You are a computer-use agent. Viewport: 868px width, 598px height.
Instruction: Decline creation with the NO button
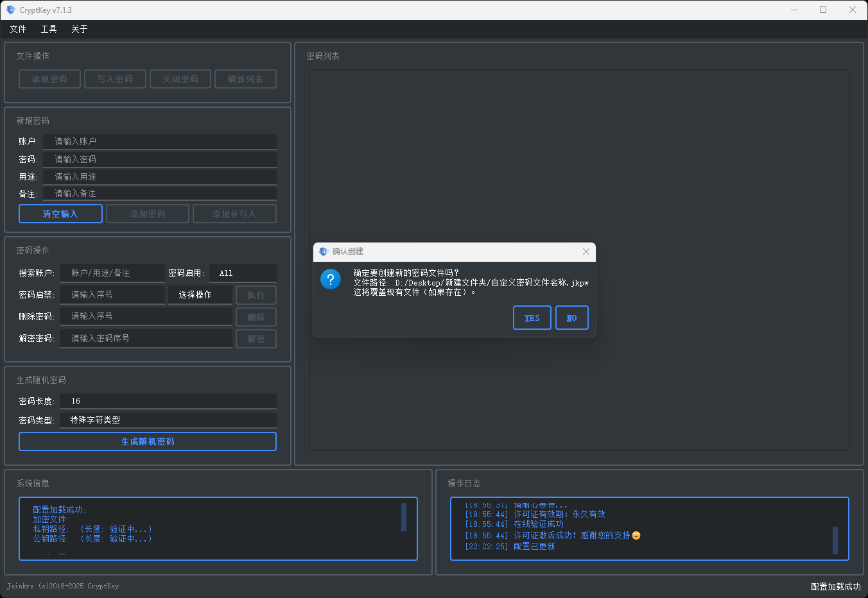(572, 318)
